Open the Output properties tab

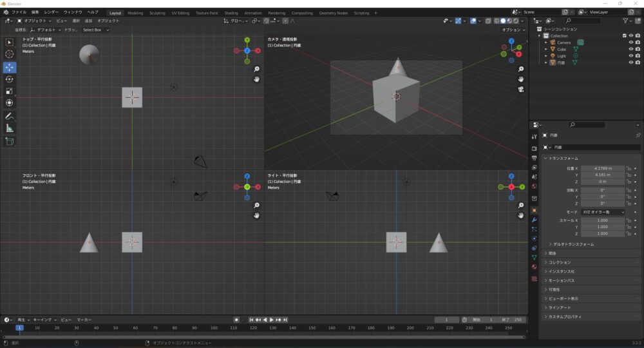pyautogui.click(x=534, y=158)
